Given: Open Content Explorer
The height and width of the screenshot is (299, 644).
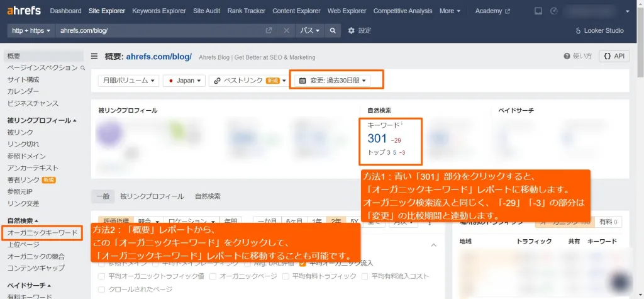Looking at the screenshot, I should [296, 11].
